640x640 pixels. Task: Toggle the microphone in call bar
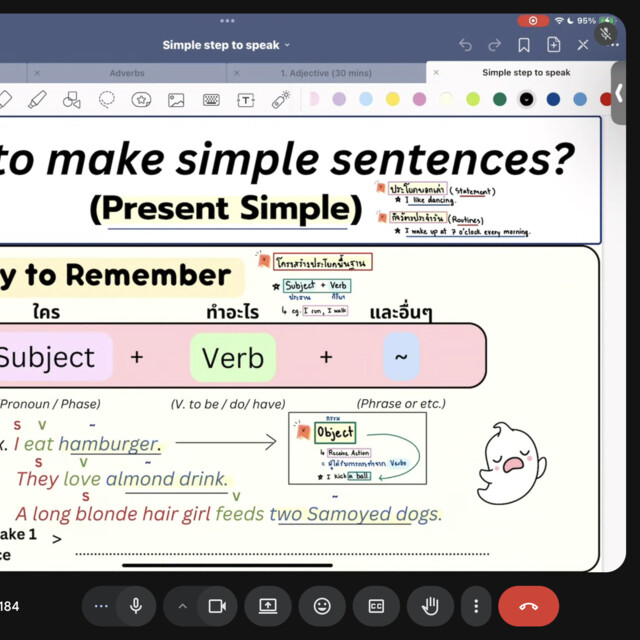(135, 606)
